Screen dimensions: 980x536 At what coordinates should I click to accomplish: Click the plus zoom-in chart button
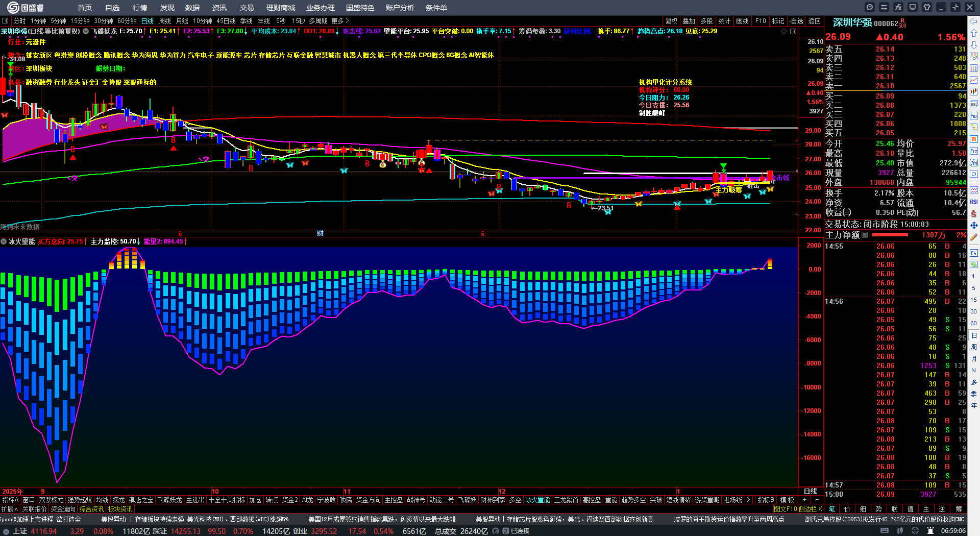pyautogui.click(x=804, y=500)
